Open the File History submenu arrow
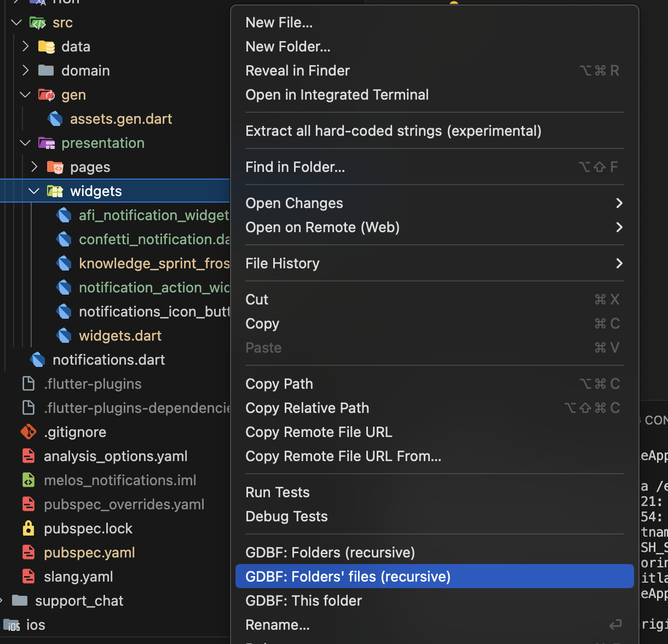The height and width of the screenshot is (644, 668). tap(619, 263)
